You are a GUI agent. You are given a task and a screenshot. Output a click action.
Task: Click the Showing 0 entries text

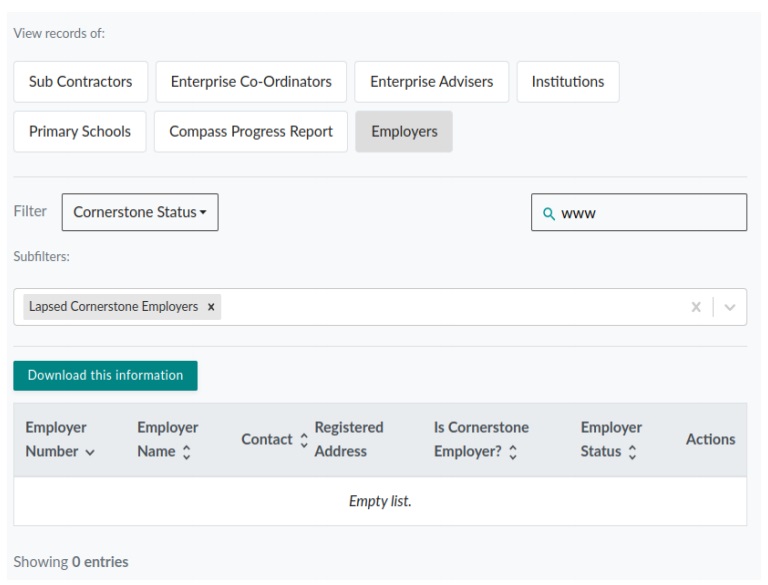[71, 562]
